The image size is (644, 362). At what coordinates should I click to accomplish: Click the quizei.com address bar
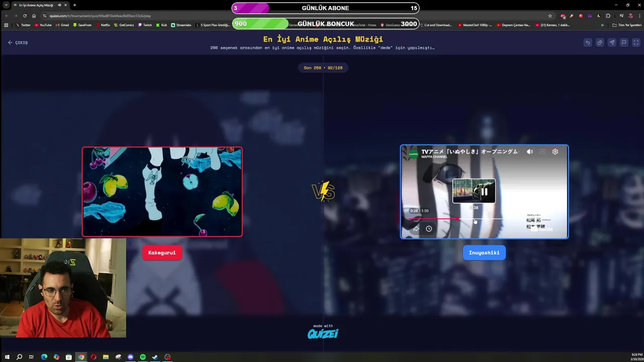click(297, 16)
